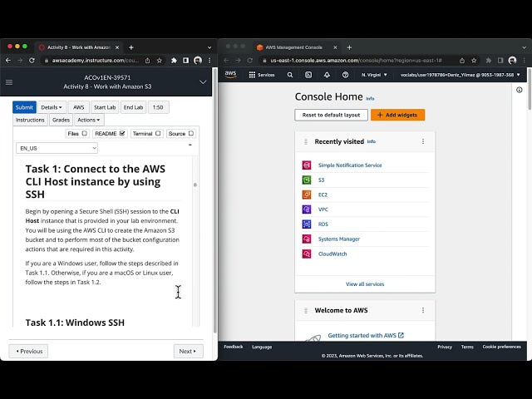This screenshot has height=399, width=532.
Task: Reload the awsacademy page in the left browser
Action: (x=32, y=61)
